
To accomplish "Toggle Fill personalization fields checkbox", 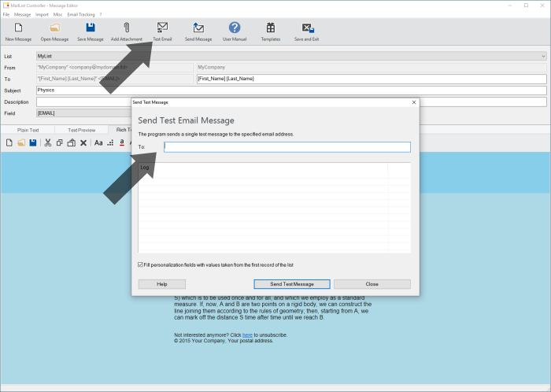I will (141, 264).
